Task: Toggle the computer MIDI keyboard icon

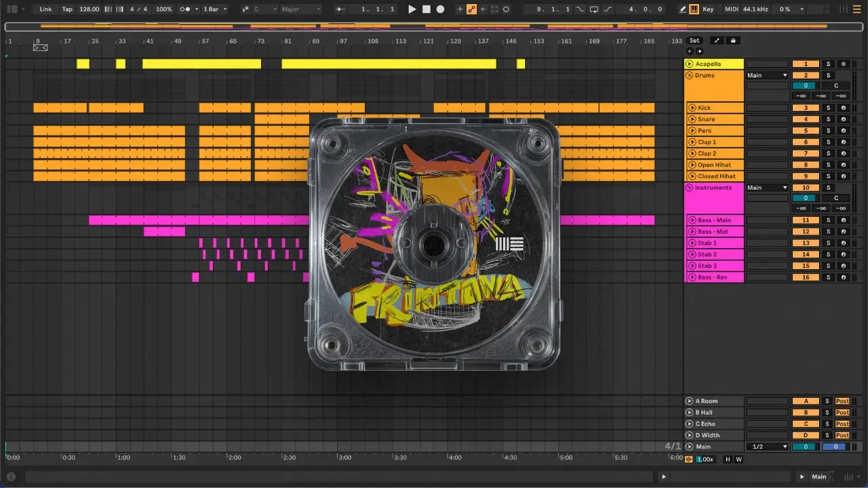Action: click(694, 9)
